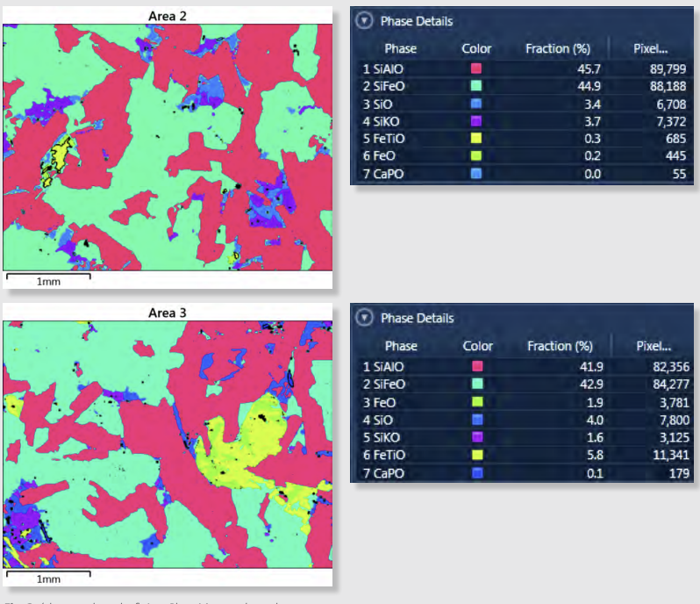Click the Color column header in bottom table
This screenshot has height=604, width=700.
point(477,346)
